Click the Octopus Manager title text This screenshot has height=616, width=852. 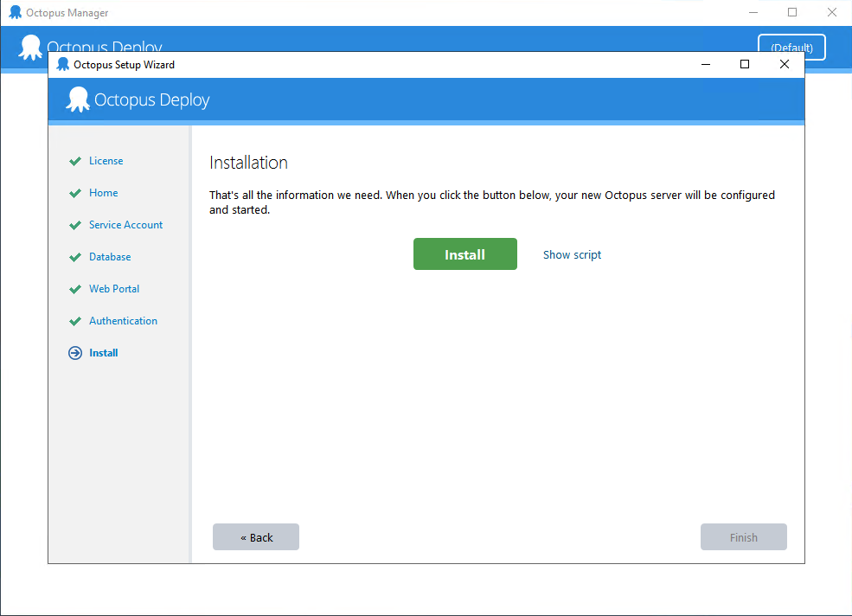tap(67, 12)
